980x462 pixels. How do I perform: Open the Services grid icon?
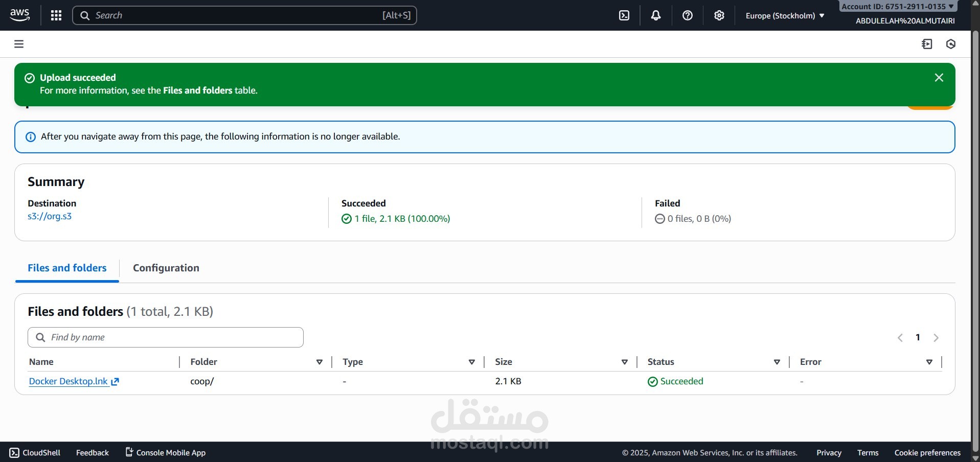pos(55,15)
